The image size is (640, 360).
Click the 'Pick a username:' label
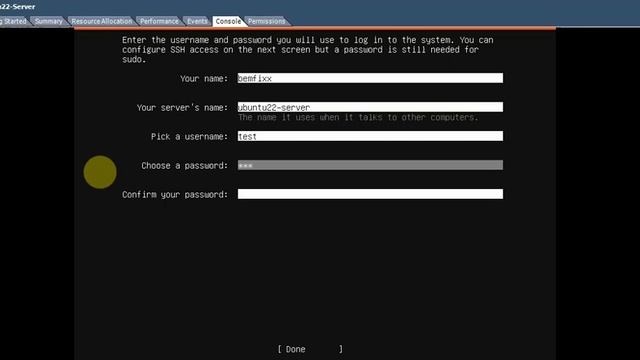tap(189, 137)
